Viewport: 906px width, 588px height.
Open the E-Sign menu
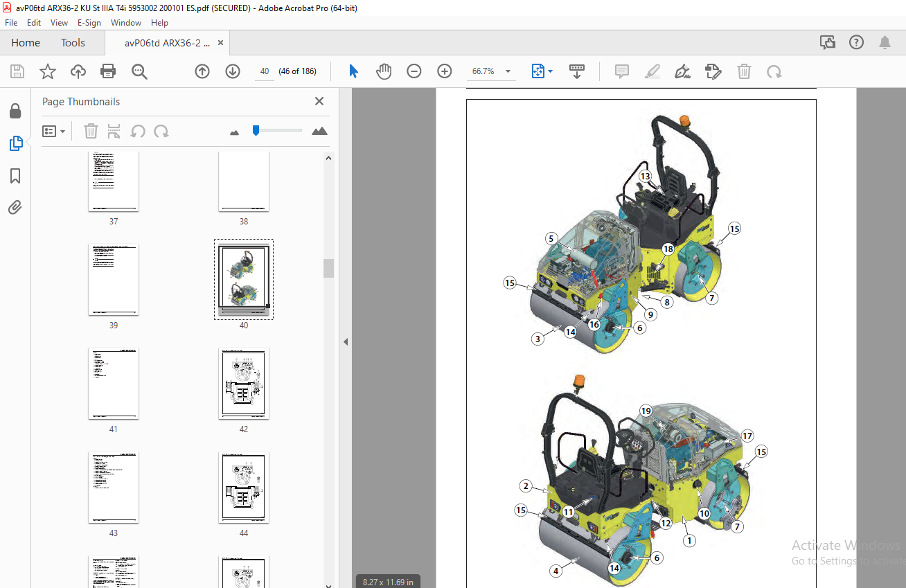89,23
